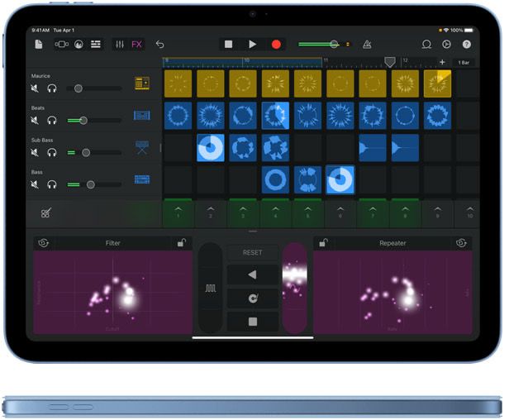
Task: Open the 1 Bar time snap button
Action: [464, 62]
